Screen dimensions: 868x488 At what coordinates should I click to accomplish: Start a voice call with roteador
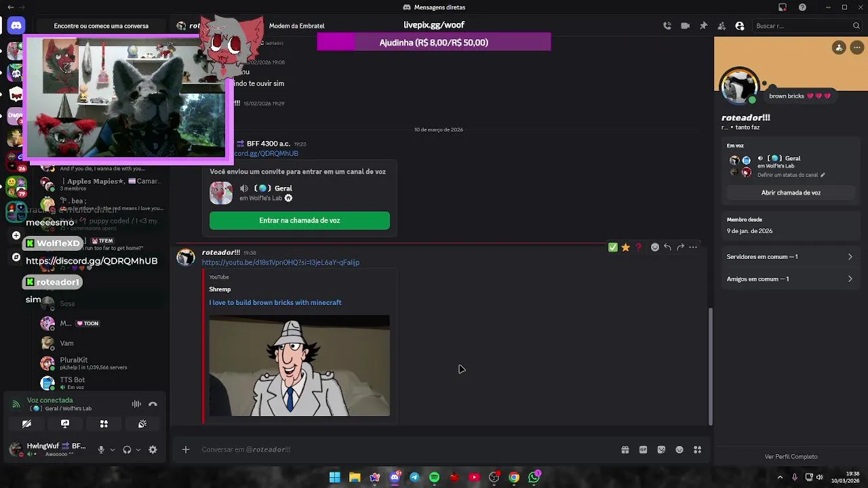click(x=667, y=26)
